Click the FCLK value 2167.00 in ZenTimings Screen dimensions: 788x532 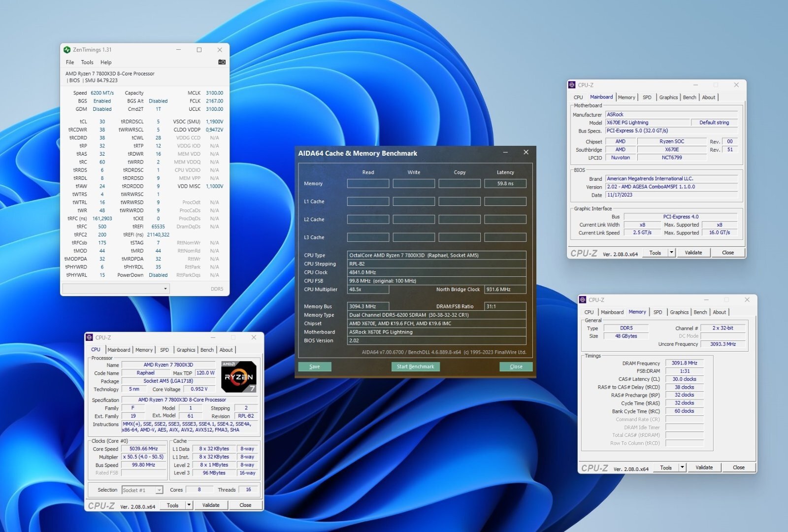214,101
